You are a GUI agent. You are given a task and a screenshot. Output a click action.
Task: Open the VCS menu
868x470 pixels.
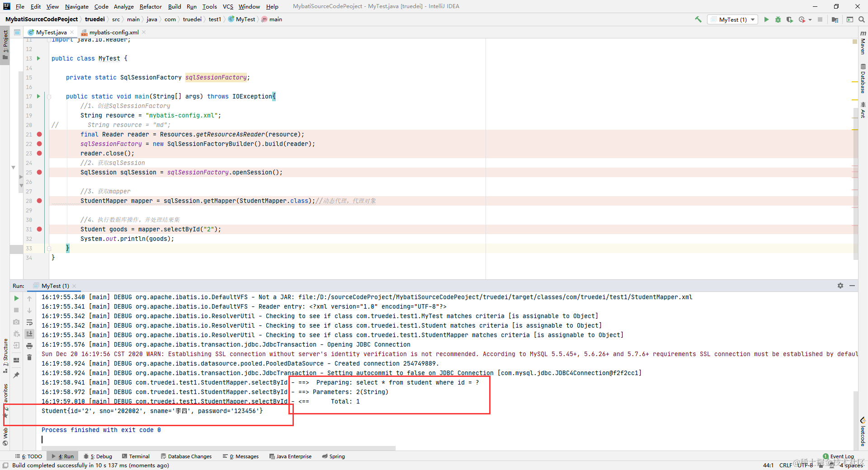click(x=228, y=6)
